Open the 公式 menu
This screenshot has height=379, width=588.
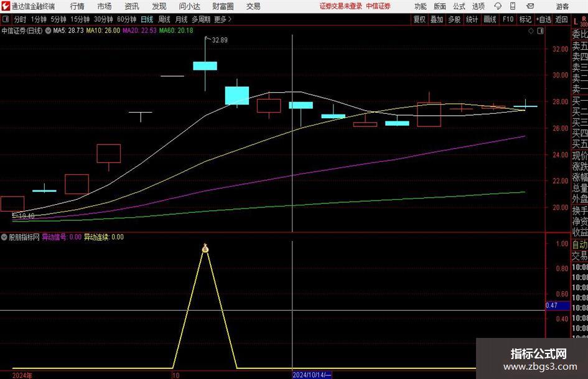(459, 6)
